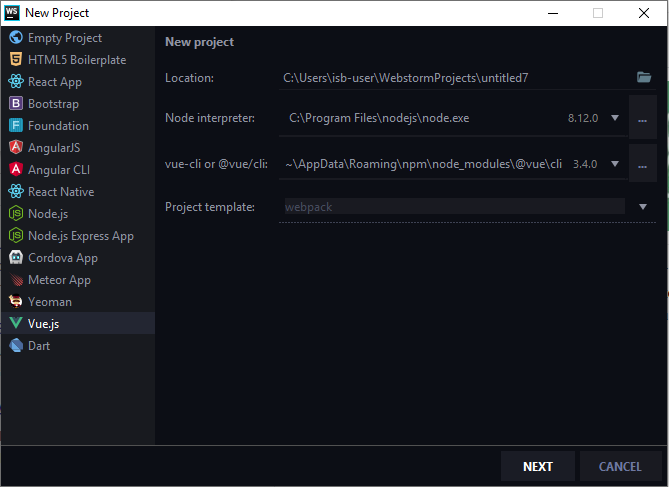Choose React Native project type

[x=78, y=191]
